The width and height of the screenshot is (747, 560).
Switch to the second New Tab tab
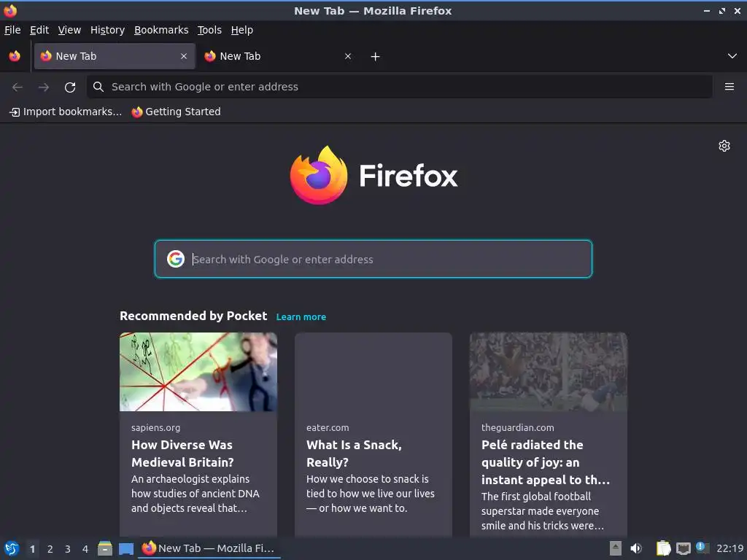pos(279,56)
